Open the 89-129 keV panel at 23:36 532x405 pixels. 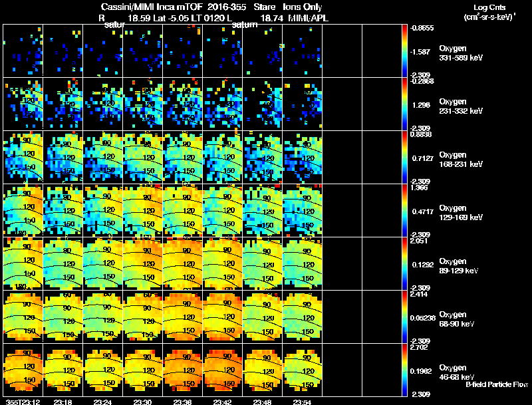[x=182, y=263]
